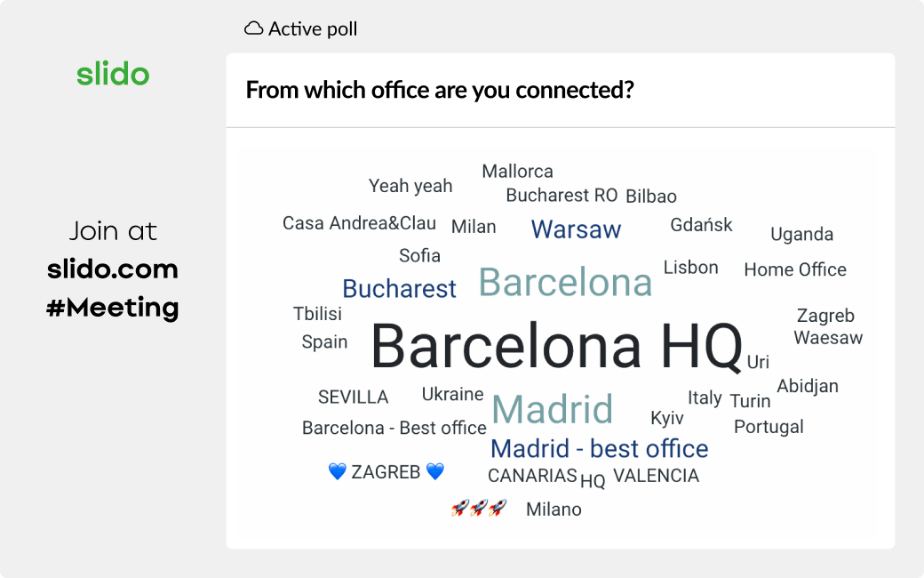Image resolution: width=924 pixels, height=578 pixels.
Task: Click the slido logo
Action: click(x=113, y=74)
